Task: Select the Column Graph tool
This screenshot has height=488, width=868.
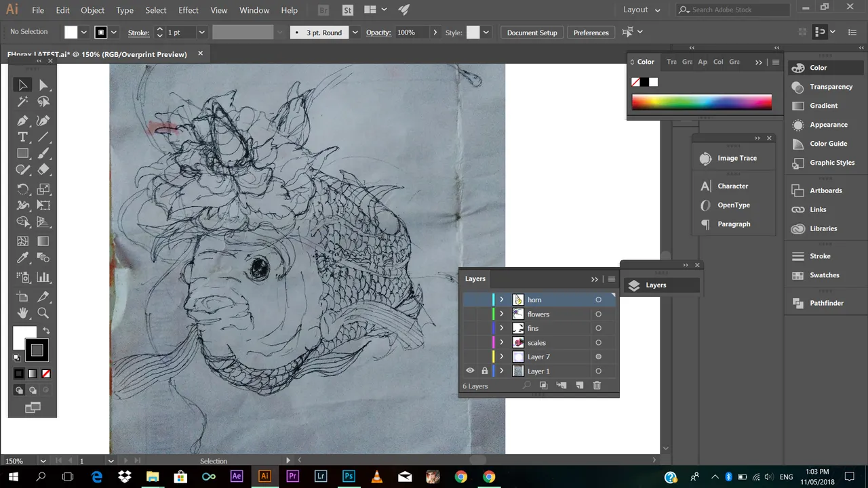Action: [x=43, y=277]
